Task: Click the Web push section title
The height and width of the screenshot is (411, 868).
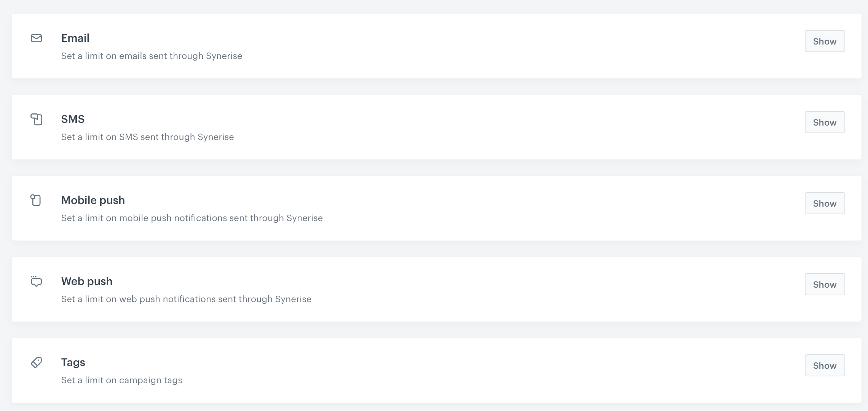Action: pos(87,281)
